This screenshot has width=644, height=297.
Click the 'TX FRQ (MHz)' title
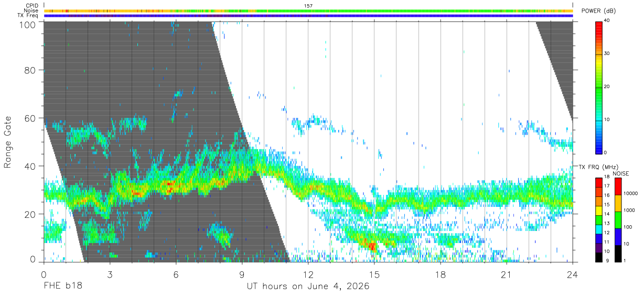pos(598,167)
